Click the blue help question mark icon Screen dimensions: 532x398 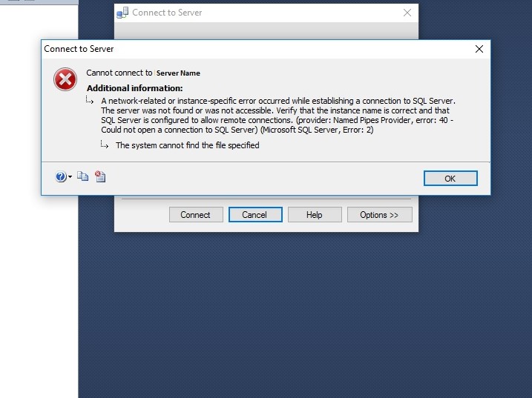pos(61,176)
